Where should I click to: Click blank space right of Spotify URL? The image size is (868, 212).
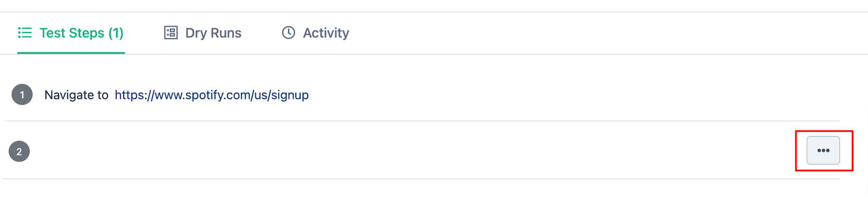pyautogui.click(x=570, y=95)
